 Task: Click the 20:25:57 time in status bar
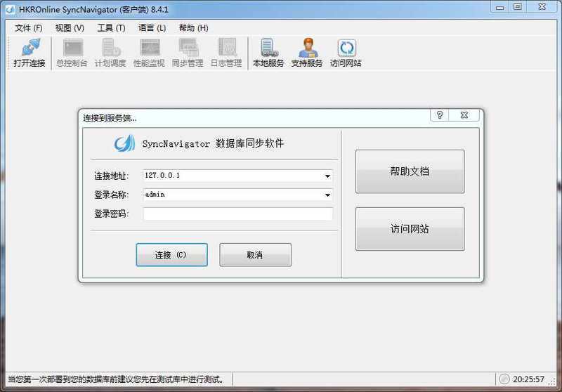tap(528, 379)
